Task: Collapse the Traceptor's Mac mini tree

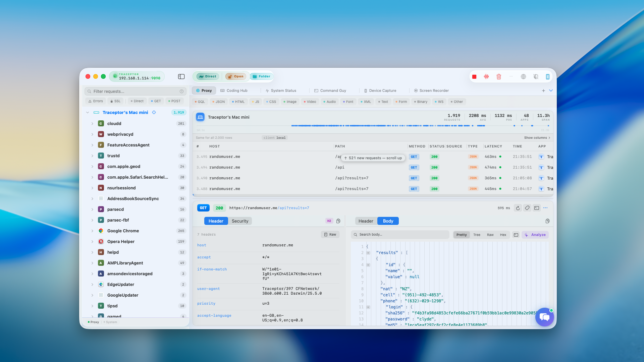Action: coord(88,113)
